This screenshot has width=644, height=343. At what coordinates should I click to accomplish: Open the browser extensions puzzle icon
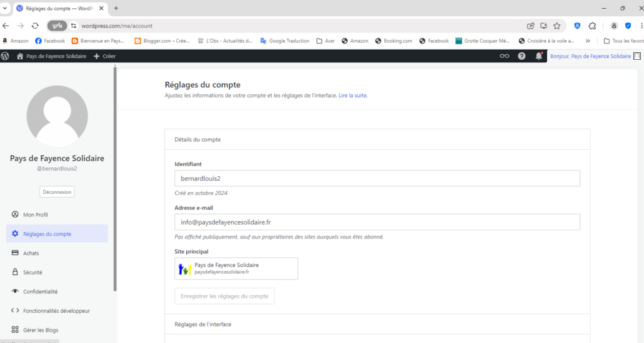(x=592, y=26)
